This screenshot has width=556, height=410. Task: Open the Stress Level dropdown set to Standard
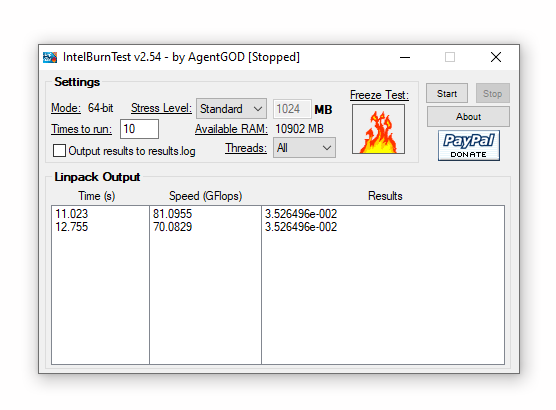[x=231, y=109]
